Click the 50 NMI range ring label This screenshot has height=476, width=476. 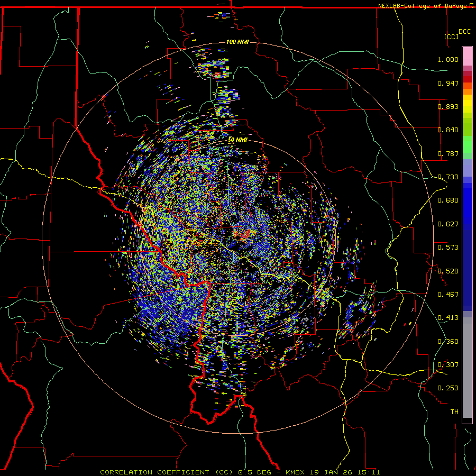click(x=237, y=140)
